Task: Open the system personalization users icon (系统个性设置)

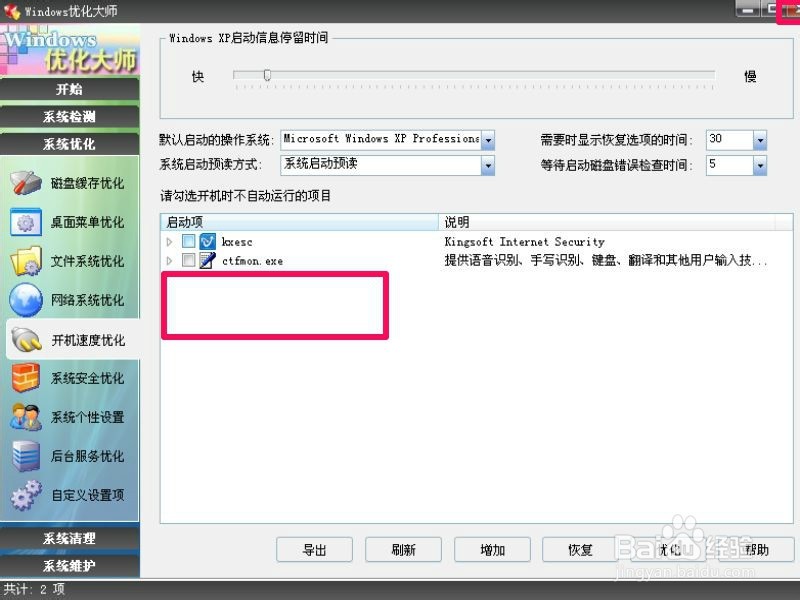Action: pyautogui.click(x=26, y=417)
